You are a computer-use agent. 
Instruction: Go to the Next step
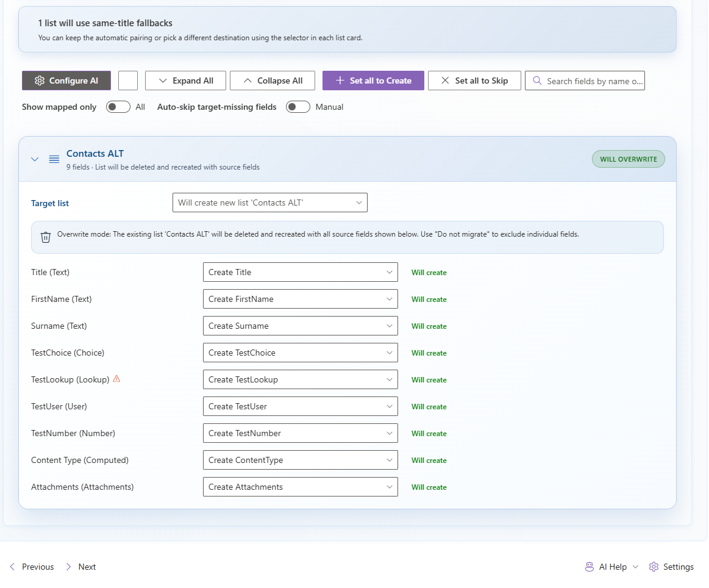click(x=80, y=567)
